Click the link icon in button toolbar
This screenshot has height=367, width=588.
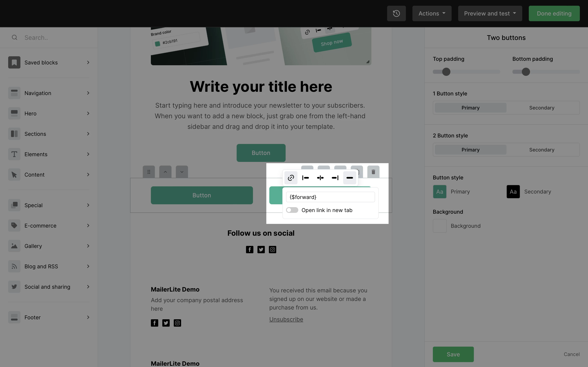click(291, 178)
